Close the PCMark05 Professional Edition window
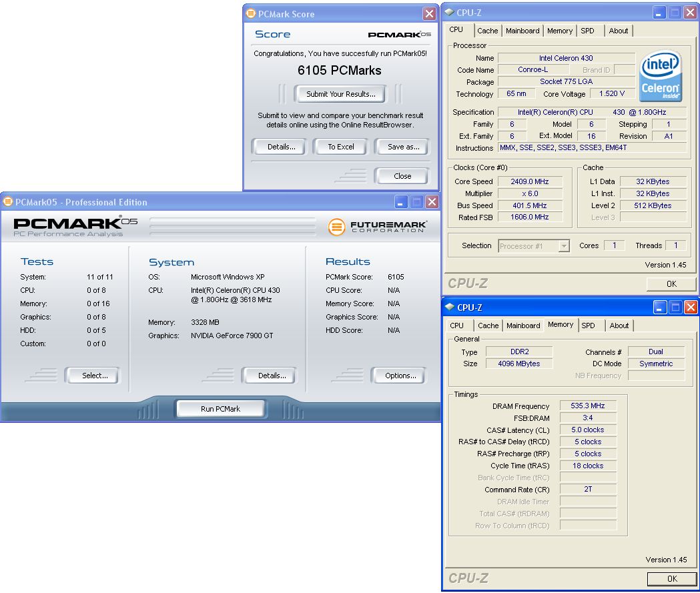The width and height of the screenshot is (700, 593). click(x=432, y=202)
